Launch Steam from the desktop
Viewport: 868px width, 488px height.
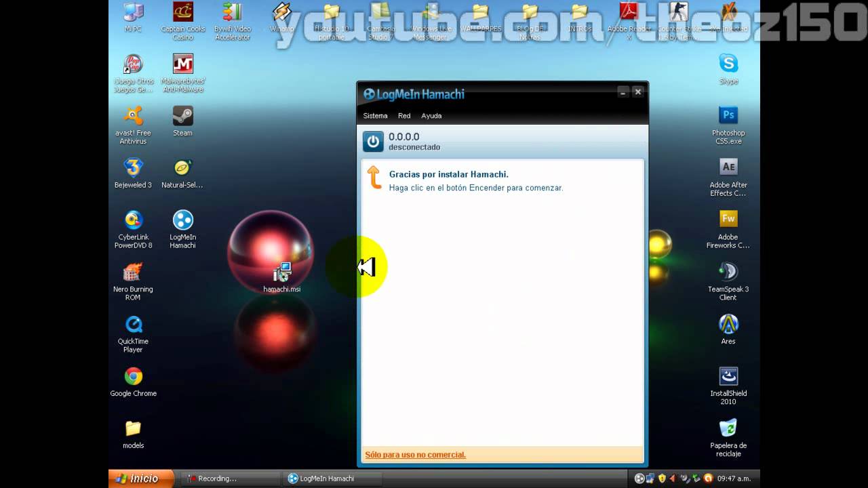pos(182,121)
